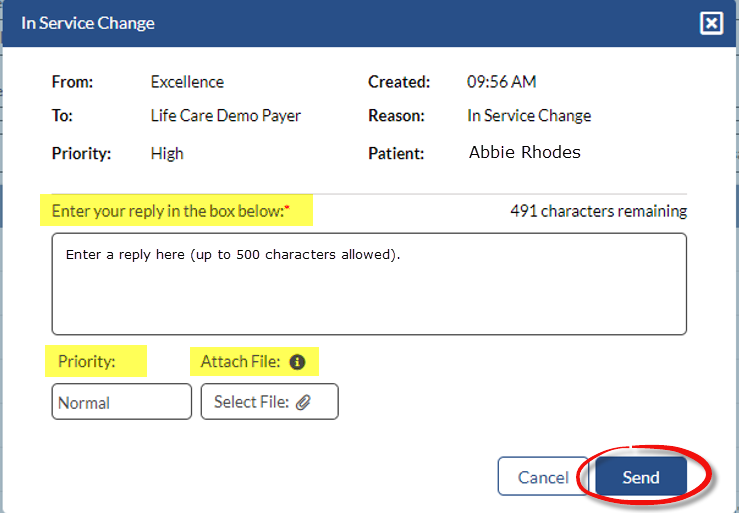The height and width of the screenshot is (513, 739).
Task: Click the Abbie Rhodes patient name
Action: pyautogui.click(x=524, y=153)
